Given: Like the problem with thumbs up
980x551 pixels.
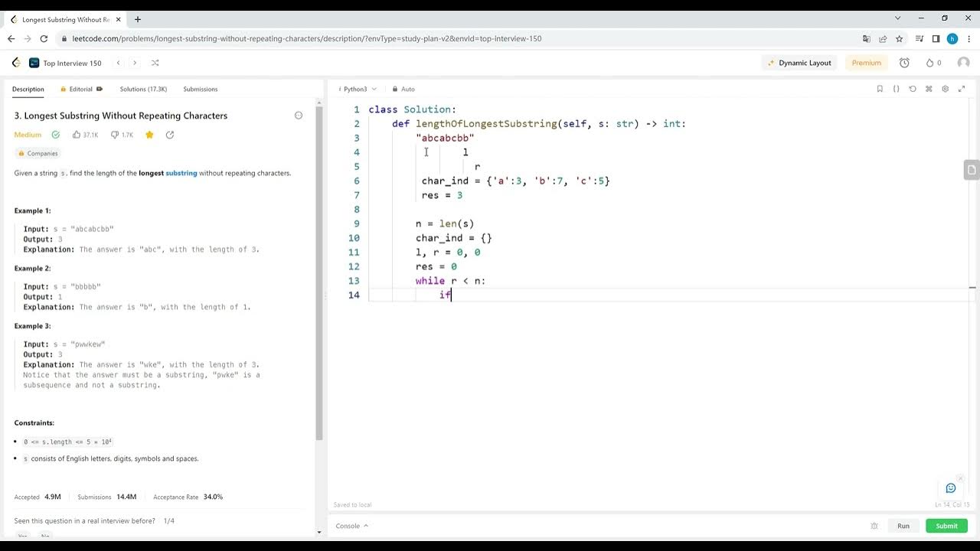Looking at the screenshot, I should pyautogui.click(x=85, y=135).
